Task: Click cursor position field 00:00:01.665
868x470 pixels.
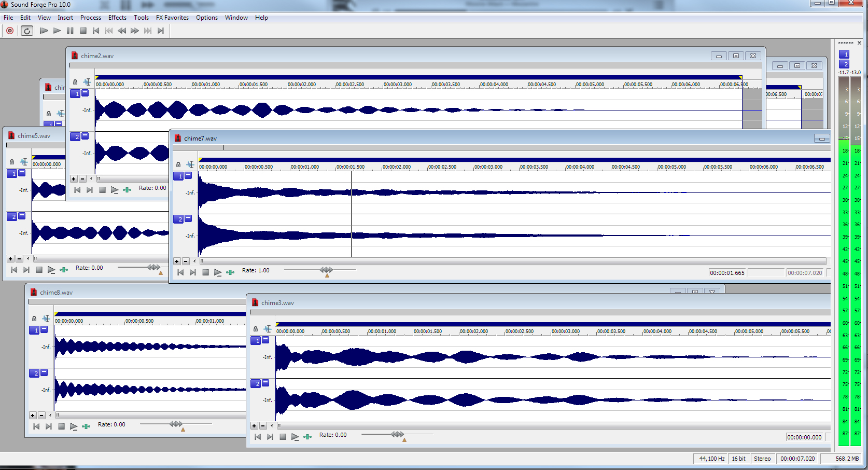Action: [x=727, y=273]
